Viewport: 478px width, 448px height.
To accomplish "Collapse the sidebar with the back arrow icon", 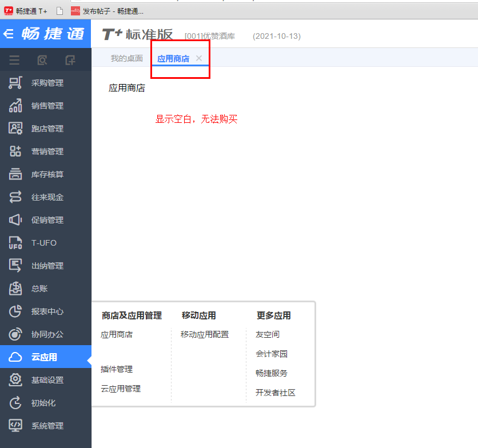I will coord(9,34).
